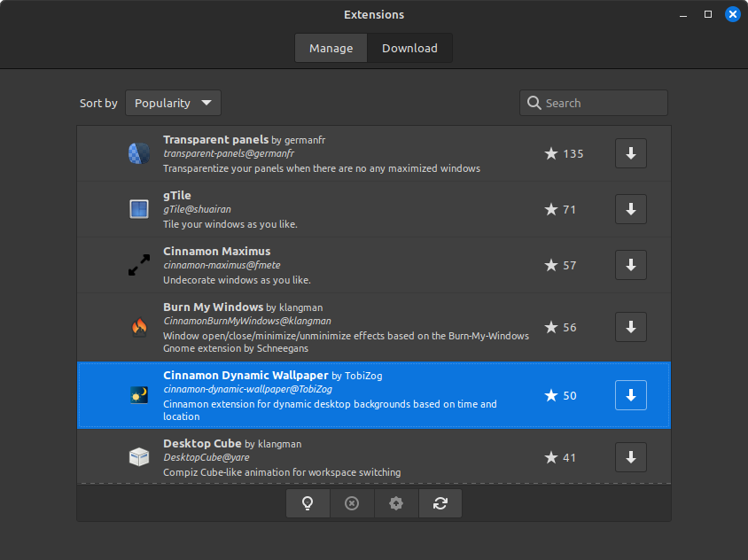Click the star rating for Transparent panels
The image size is (748, 560).
coord(551,153)
